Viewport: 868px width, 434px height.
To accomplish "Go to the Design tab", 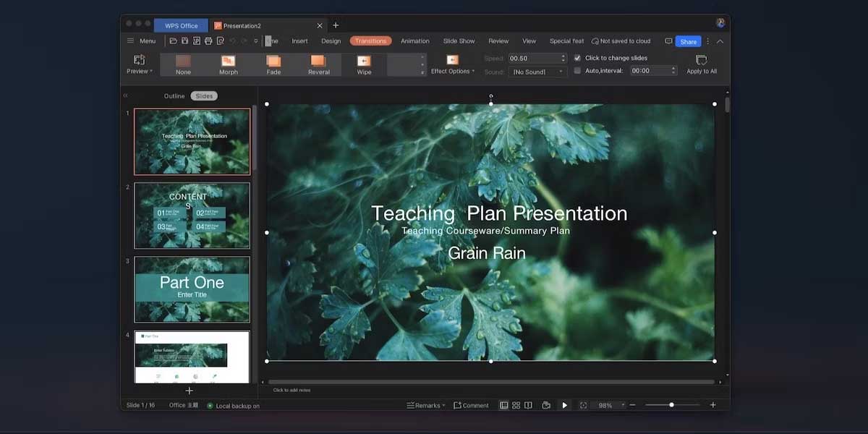I will 331,41.
